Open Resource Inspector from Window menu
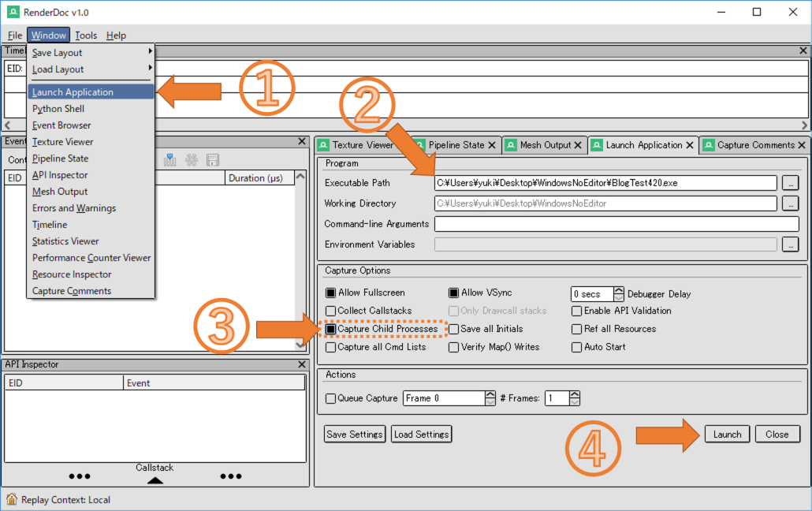Screen dimensions: 812x511 (91, 274)
